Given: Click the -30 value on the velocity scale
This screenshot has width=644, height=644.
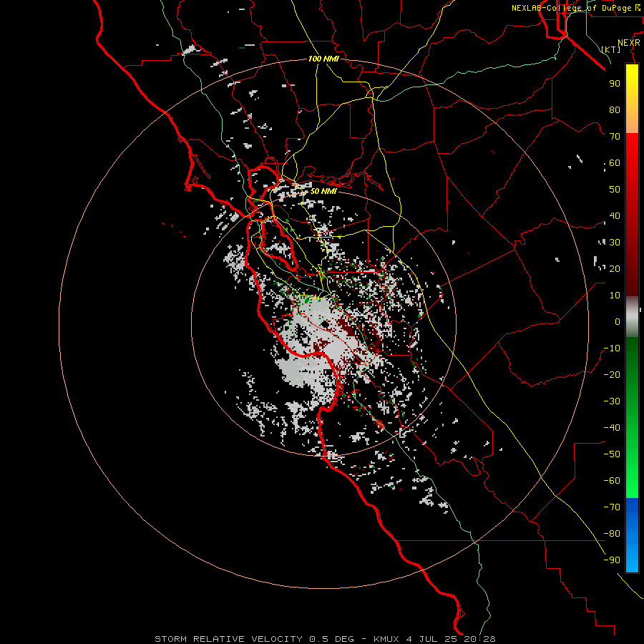Looking at the screenshot, I should pos(612,401).
